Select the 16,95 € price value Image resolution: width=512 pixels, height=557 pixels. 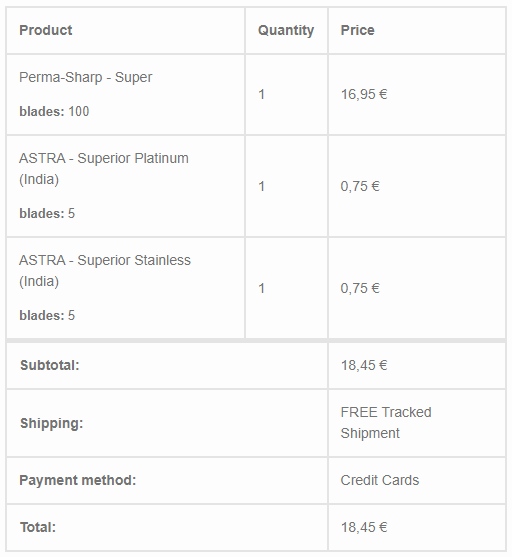pyautogui.click(x=364, y=94)
